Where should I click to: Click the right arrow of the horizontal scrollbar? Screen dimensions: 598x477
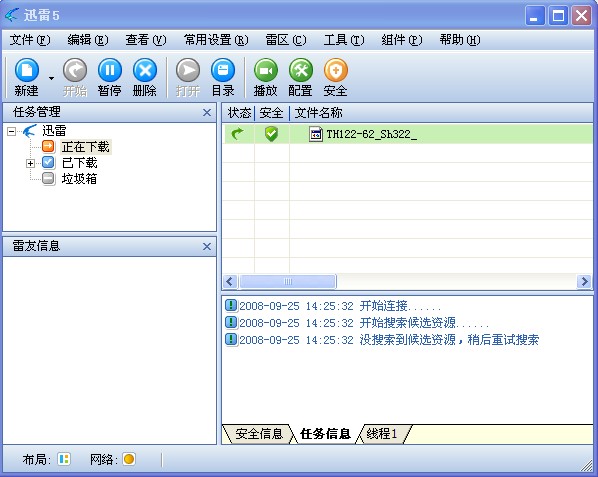pyautogui.click(x=584, y=282)
